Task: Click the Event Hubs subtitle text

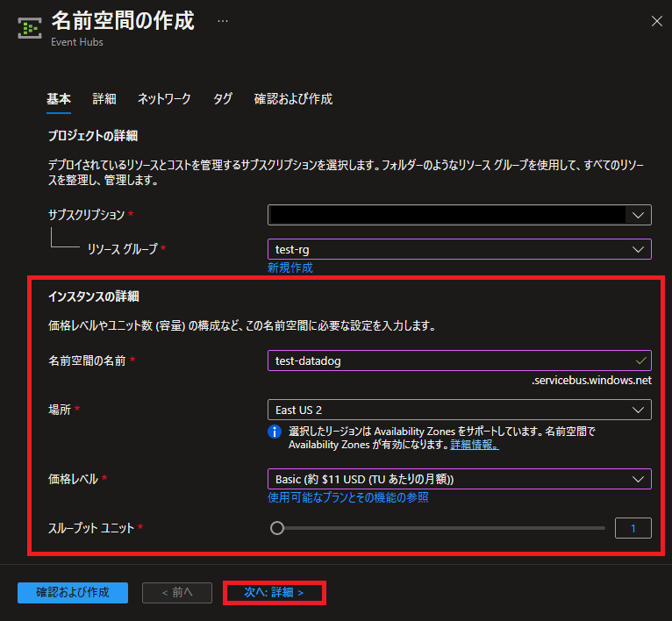Action: pos(77,42)
